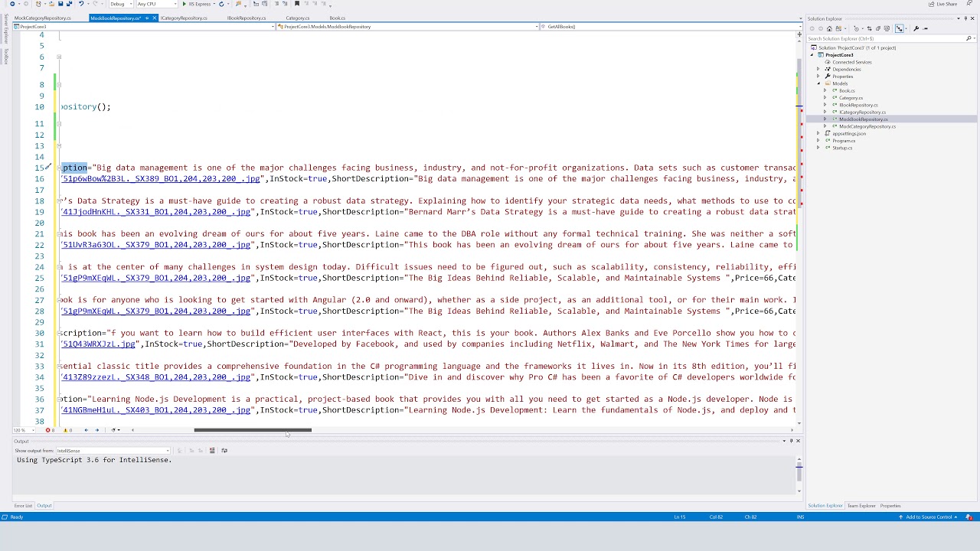This screenshot has width=980, height=551.
Task: Expand the Startup.cs node arrow
Action: click(x=818, y=148)
